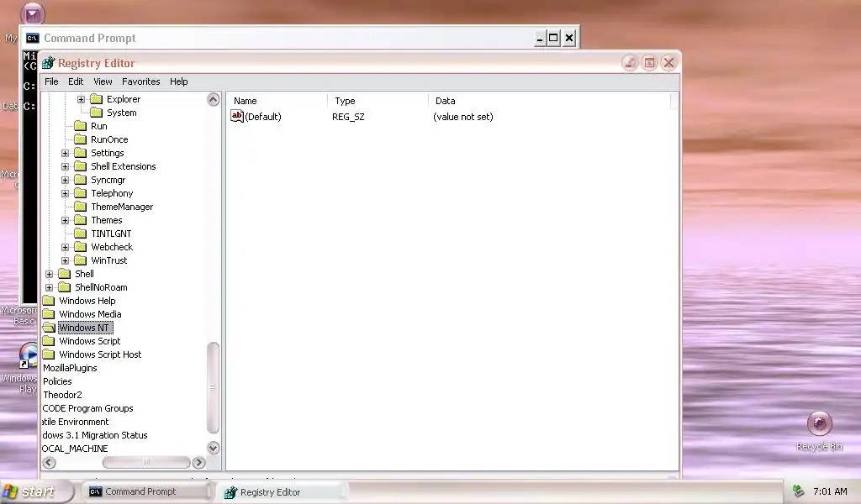Expand the Settings registry key
The height and width of the screenshot is (504, 861).
[66, 153]
